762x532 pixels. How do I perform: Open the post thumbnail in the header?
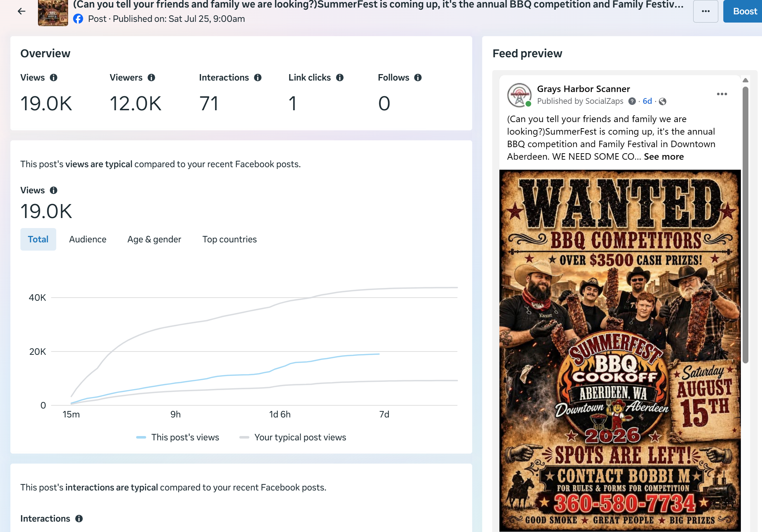click(53, 13)
